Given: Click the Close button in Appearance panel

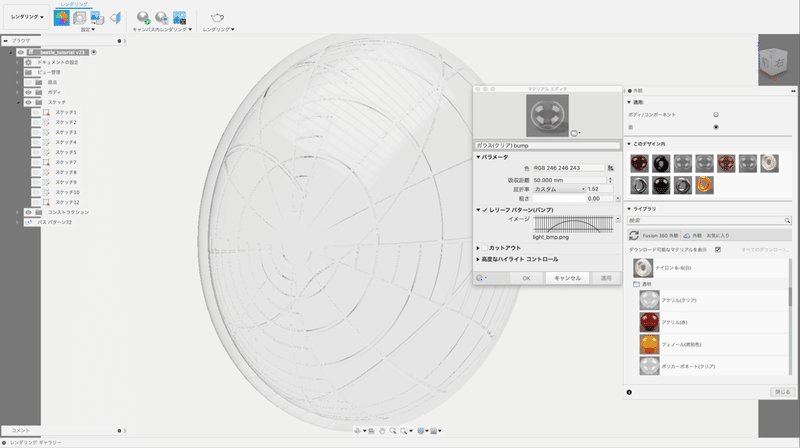Looking at the screenshot, I should point(782,392).
